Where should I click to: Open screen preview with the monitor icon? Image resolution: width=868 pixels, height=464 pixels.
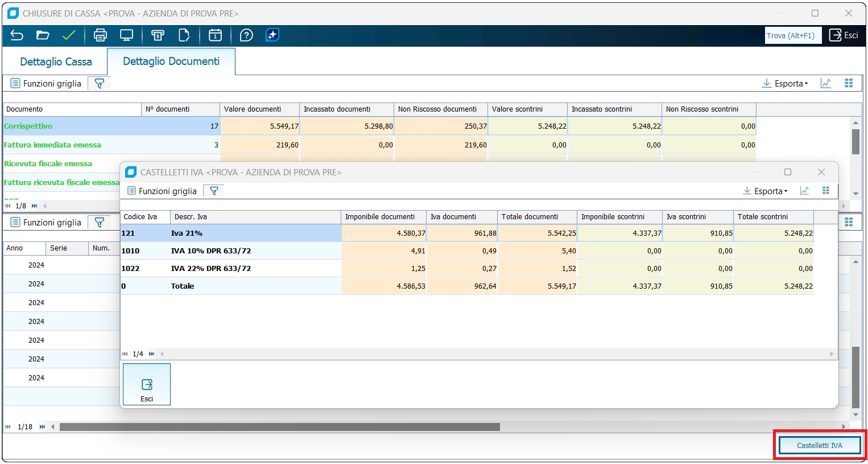(126, 35)
